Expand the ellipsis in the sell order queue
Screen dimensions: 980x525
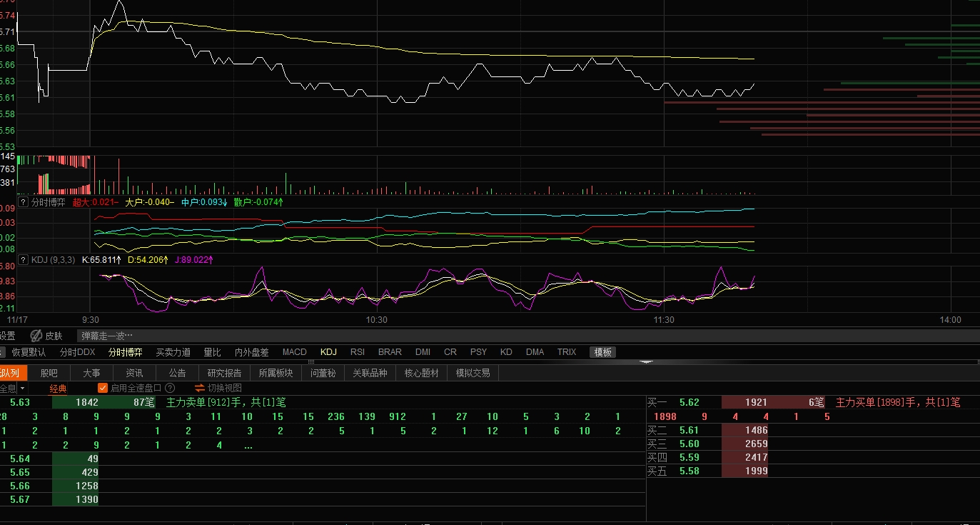248,446
